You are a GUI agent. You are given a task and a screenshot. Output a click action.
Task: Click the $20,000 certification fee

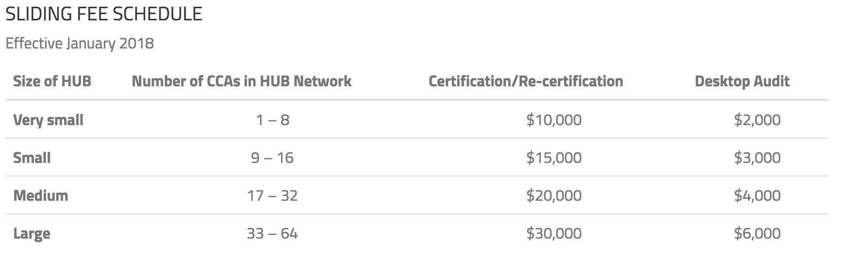(554, 195)
